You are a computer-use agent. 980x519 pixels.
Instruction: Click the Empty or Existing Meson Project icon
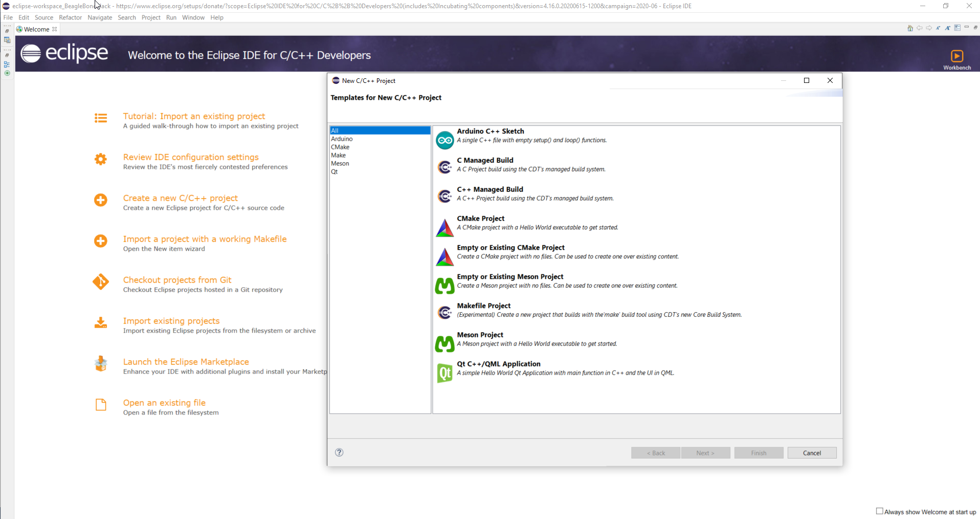click(444, 286)
